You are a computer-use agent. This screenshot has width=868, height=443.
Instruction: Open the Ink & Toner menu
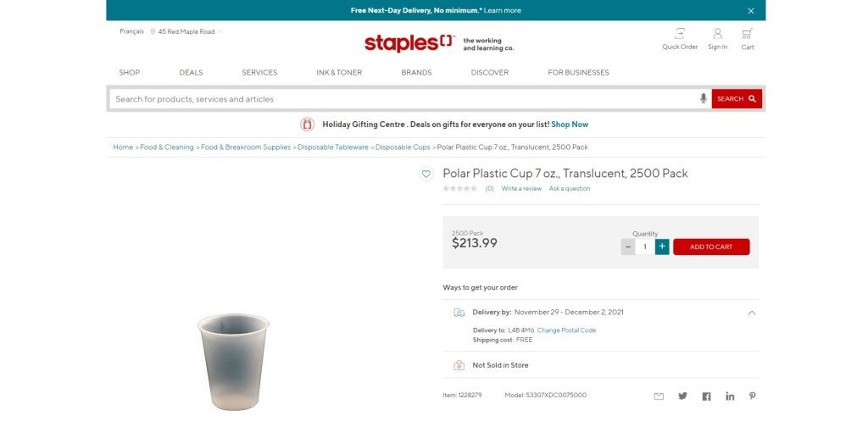339,73
